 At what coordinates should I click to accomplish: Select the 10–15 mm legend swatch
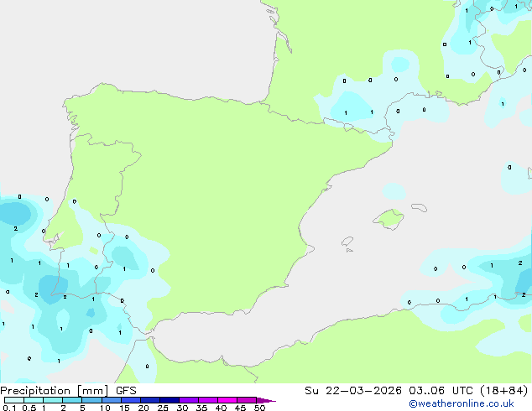112,400
